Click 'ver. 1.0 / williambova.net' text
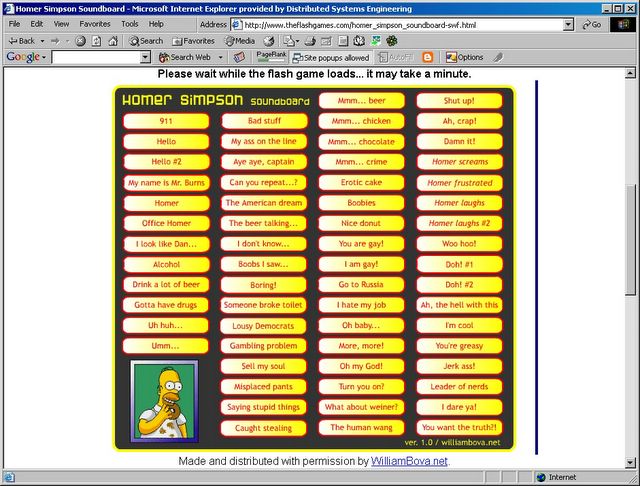Screen dimensions: 640x486 click(452, 442)
